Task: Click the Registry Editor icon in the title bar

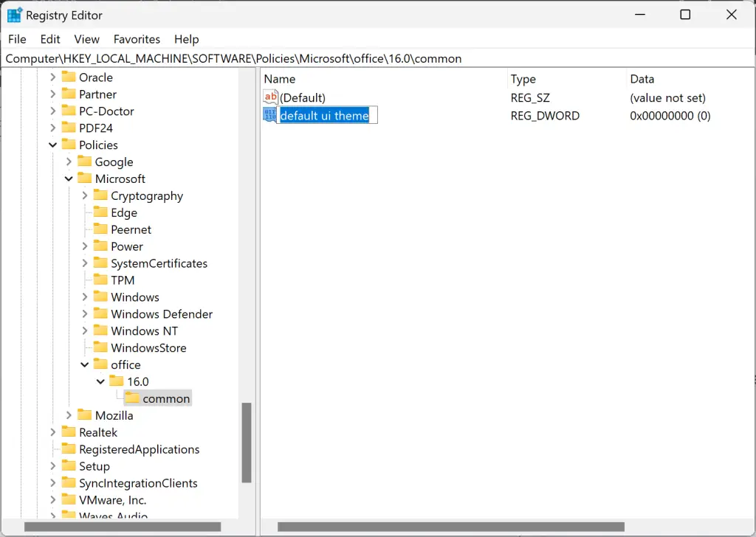Action: (15, 14)
